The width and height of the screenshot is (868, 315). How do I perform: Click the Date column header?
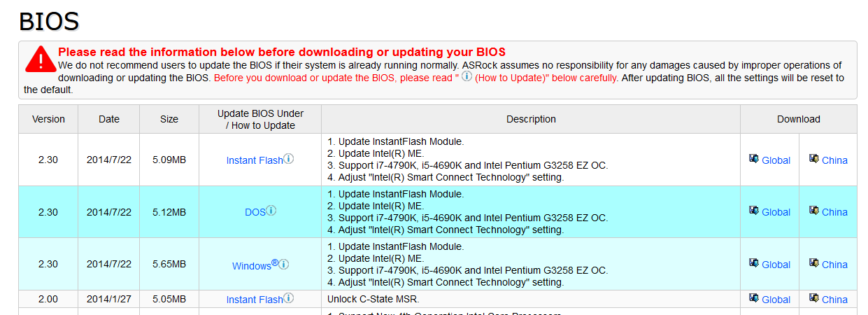tap(109, 119)
